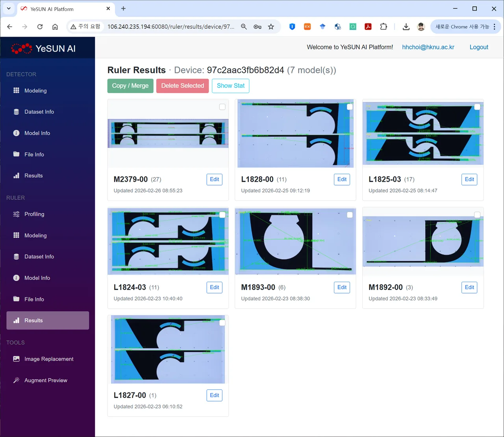Select the M2379-00 model checkbox

(x=222, y=107)
